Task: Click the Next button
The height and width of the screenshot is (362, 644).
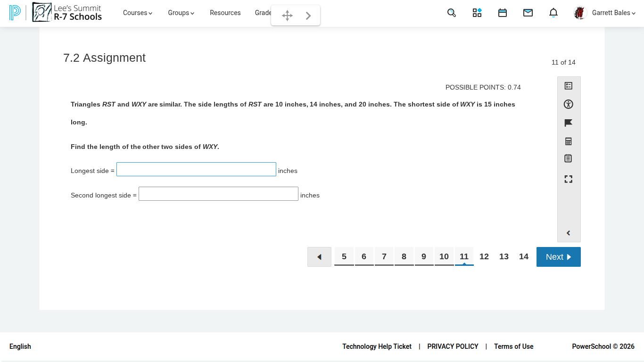Action: [558, 257]
